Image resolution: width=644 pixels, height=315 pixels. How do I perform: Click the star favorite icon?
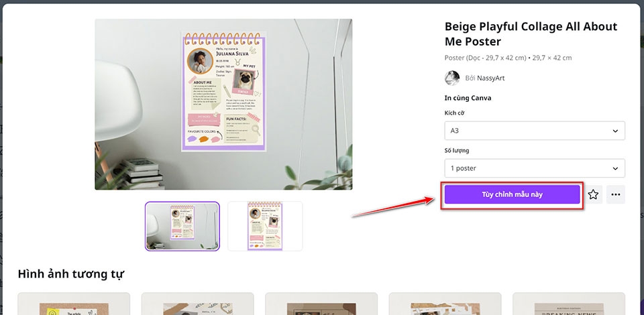593,194
